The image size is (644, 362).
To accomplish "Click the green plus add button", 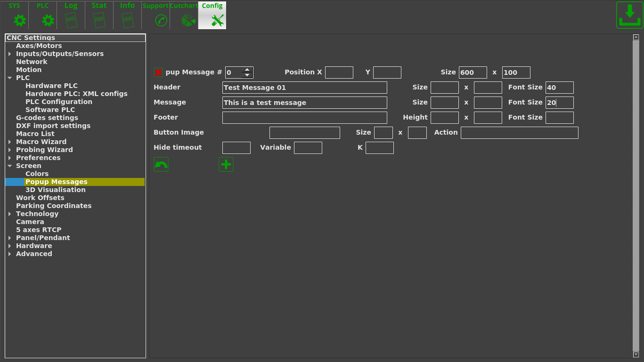I will click(226, 164).
